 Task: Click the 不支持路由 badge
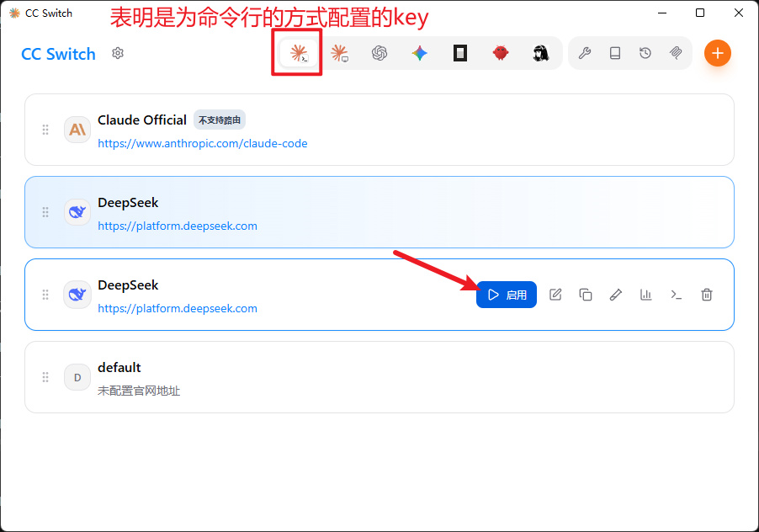click(220, 120)
